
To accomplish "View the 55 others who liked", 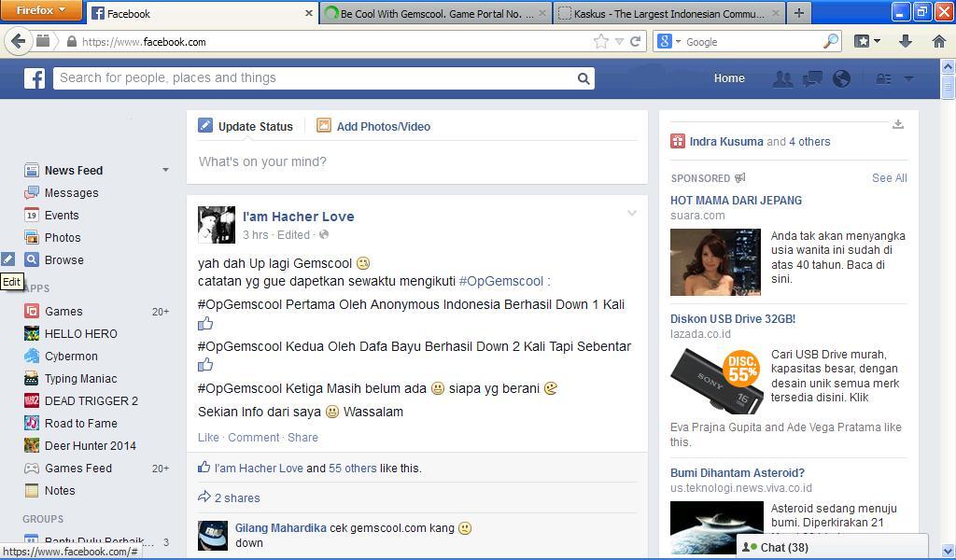I will 352,468.
